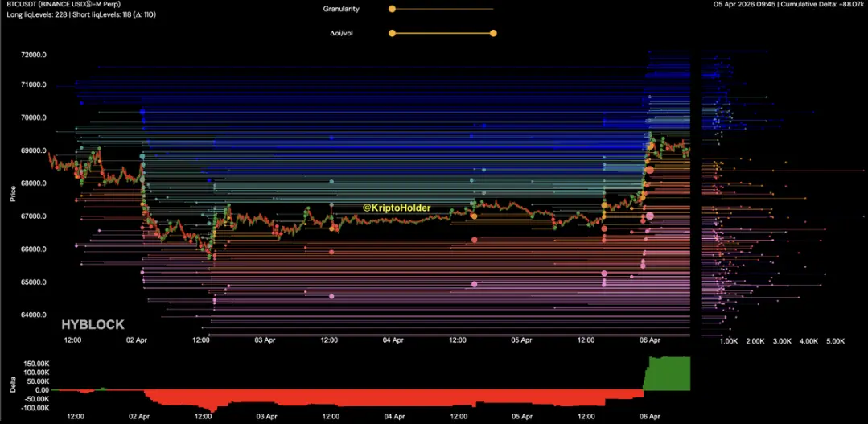The width and height of the screenshot is (868, 424).
Task: Click the Cumulative Delta: -88.07k readout
Action: [x=823, y=5]
